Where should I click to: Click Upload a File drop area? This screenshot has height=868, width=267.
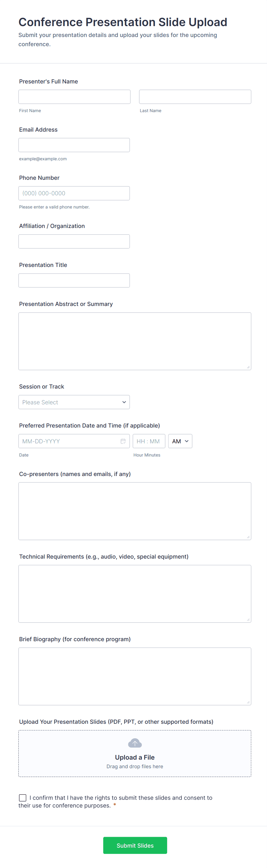pos(135,753)
